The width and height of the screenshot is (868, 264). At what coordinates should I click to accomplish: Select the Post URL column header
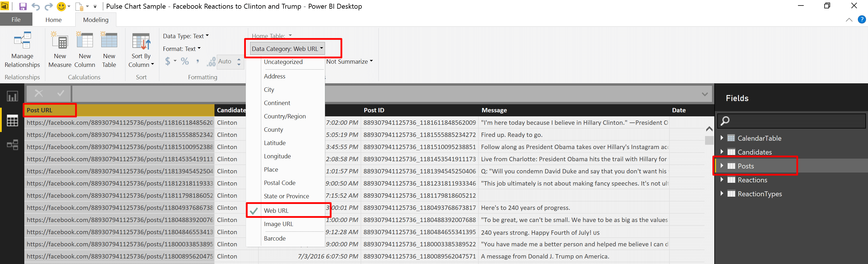click(119, 110)
